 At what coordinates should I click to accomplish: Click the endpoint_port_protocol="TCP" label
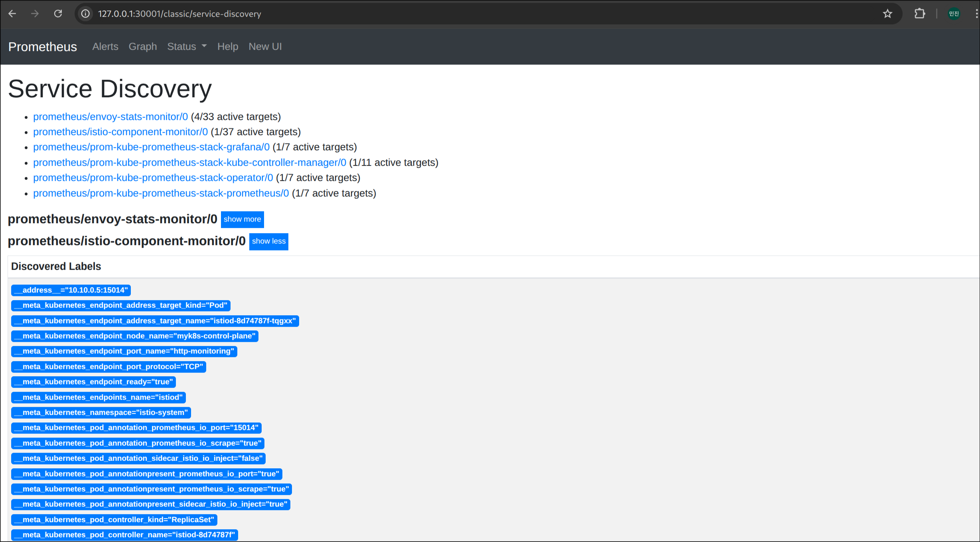[109, 367]
